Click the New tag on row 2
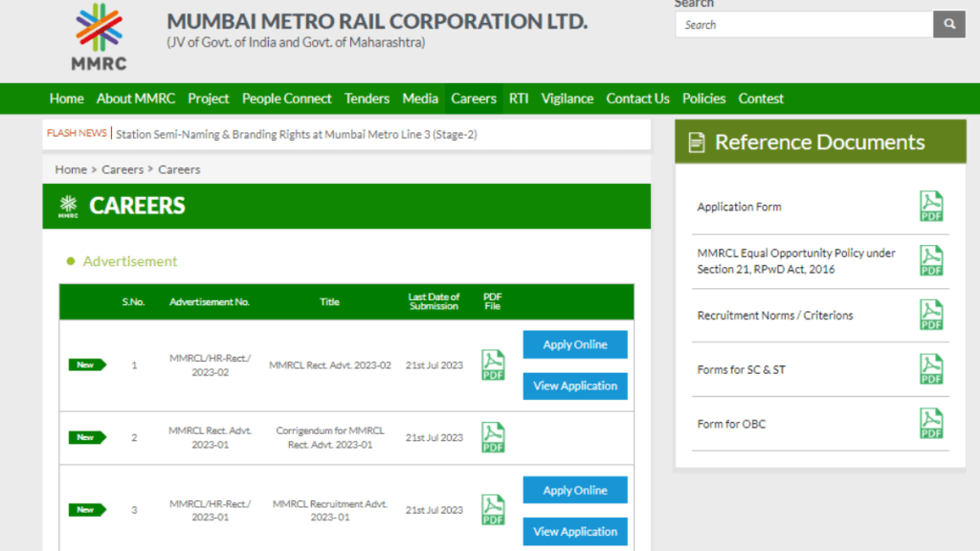 [x=87, y=437]
